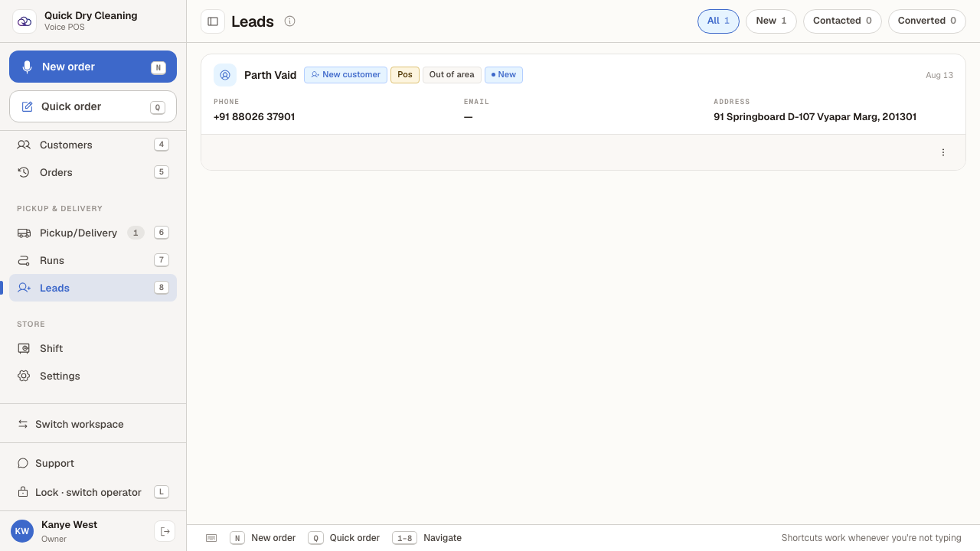
Task: Click the blue New status badge
Action: [504, 75]
